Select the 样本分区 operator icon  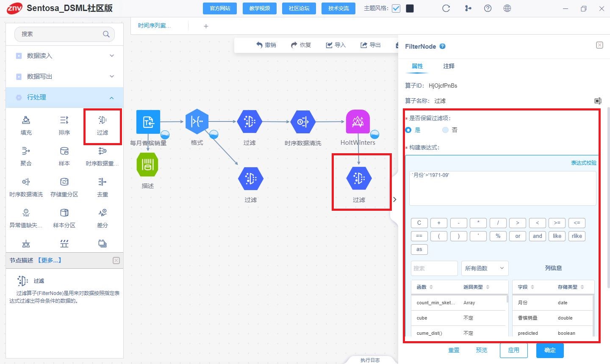(x=64, y=213)
